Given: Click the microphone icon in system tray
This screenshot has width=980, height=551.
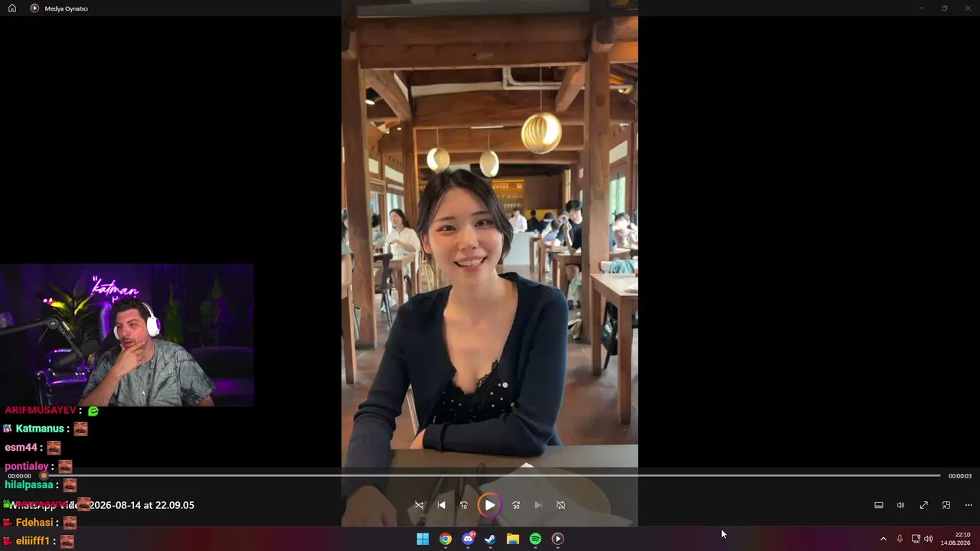Looking at the screenshot, I should click(x=900, y=539).
